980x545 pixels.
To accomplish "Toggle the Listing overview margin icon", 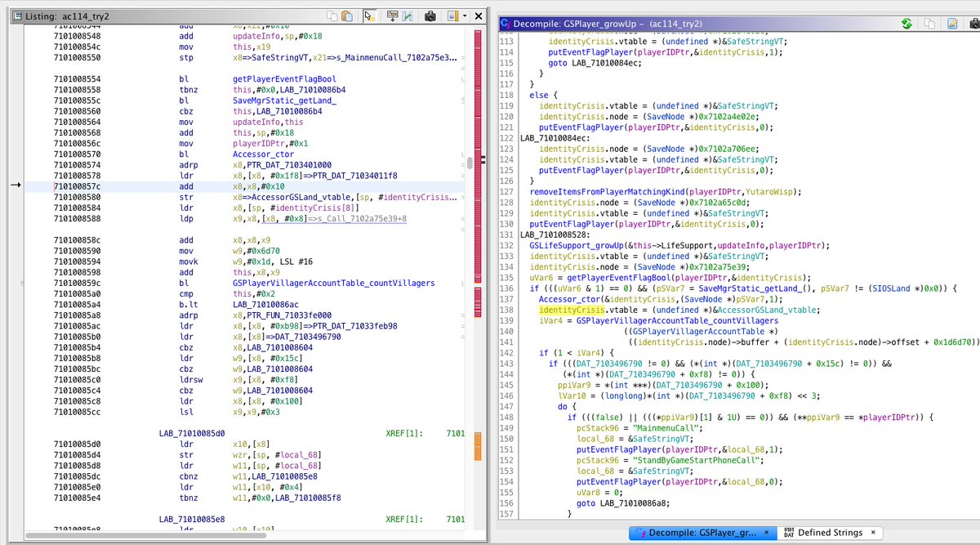I will (x=452, y=16).
